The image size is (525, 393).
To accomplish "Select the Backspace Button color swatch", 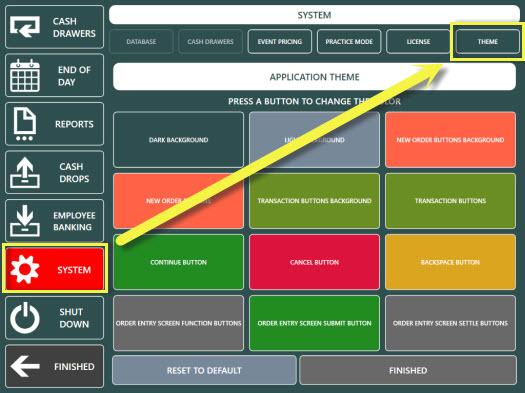I will (x=450, y=262).
